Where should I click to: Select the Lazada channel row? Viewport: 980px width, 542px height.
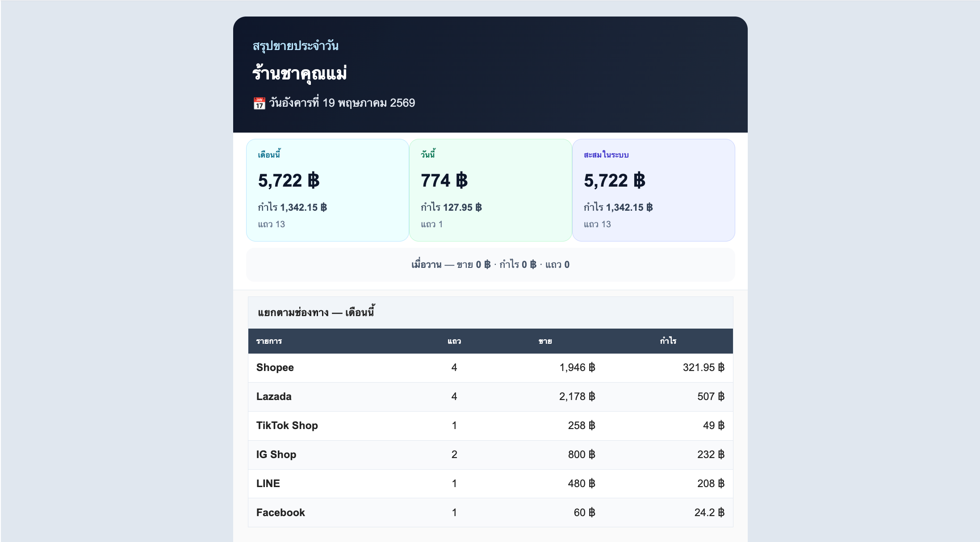(x=490, y=397)
